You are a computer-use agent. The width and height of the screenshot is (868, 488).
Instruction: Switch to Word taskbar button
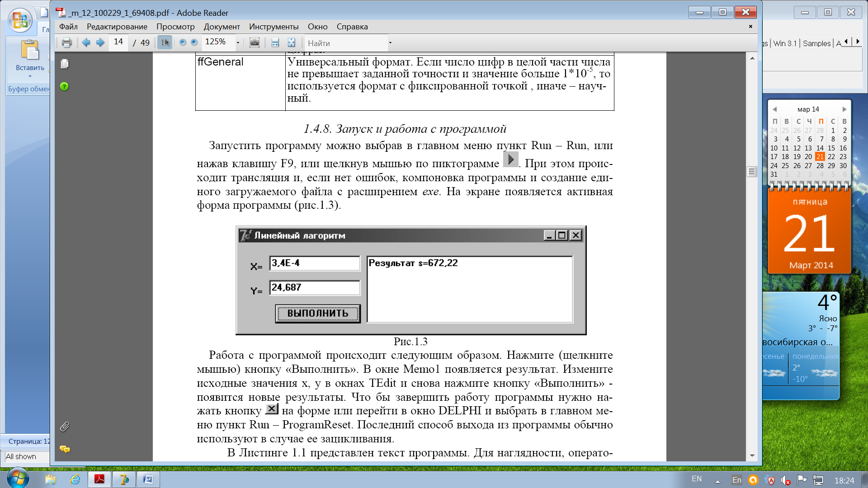point(148,479)
